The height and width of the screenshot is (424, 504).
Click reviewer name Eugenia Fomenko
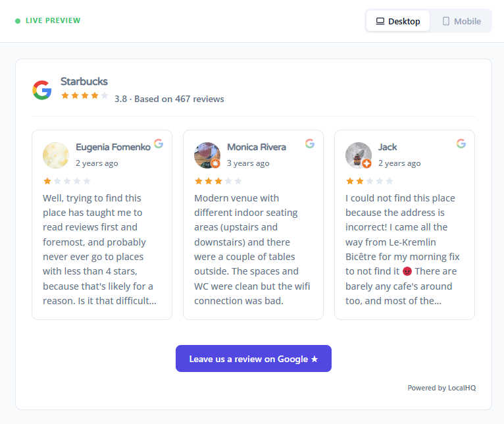click(113, 147)
